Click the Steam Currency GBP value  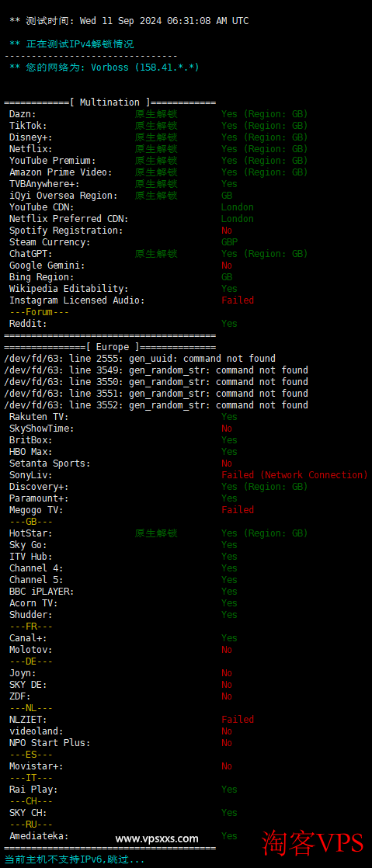pos(229,242)
